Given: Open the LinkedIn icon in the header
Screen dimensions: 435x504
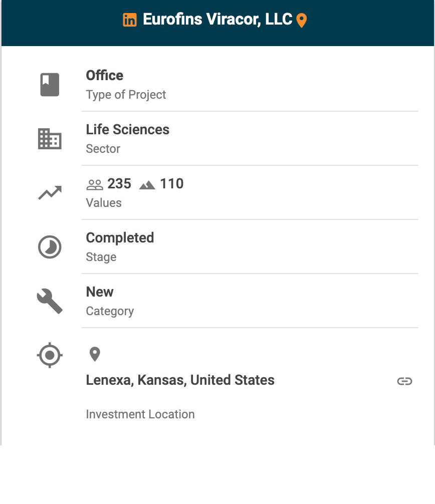Looking at the screenshot, I should [x=130, y=20].
